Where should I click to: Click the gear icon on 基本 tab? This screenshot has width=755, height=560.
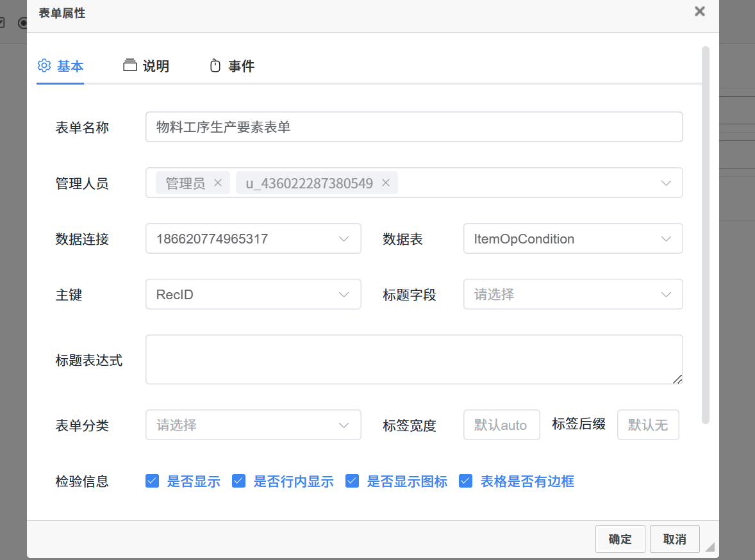tap(44, 65)
